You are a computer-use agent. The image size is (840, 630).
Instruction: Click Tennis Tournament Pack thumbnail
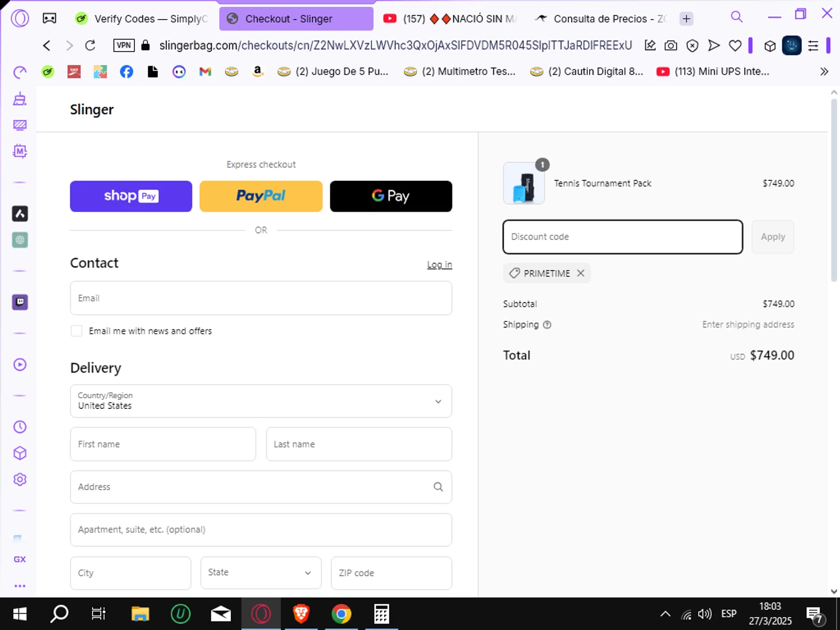524,183
